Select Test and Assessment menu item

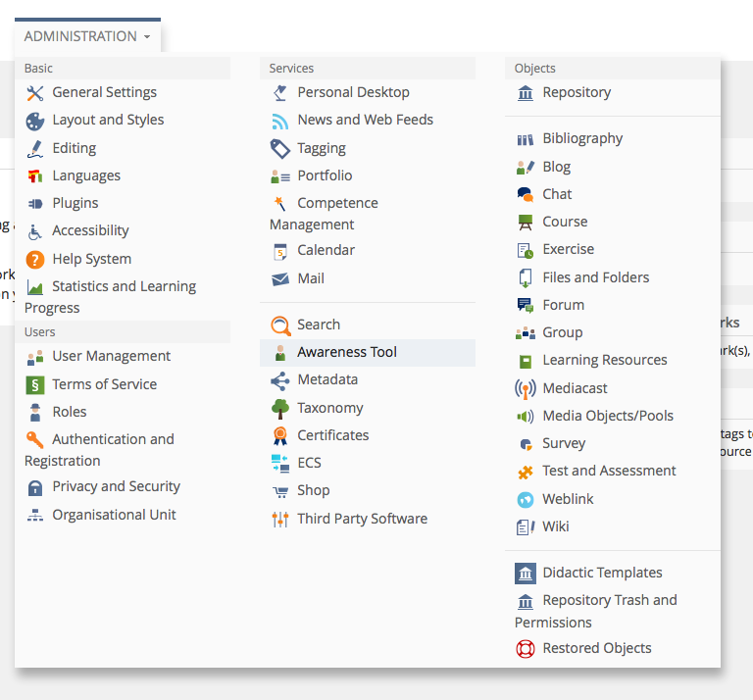pyautogui.click(x=609, y=472)
